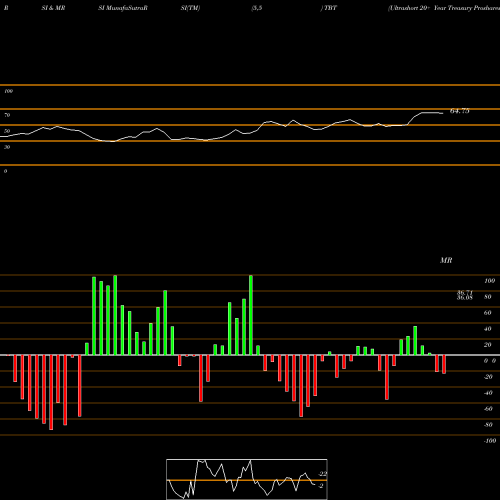Click the 60 label on MR axis
The width and height of the screenshot is (500, 500).
tap(488, 313)
